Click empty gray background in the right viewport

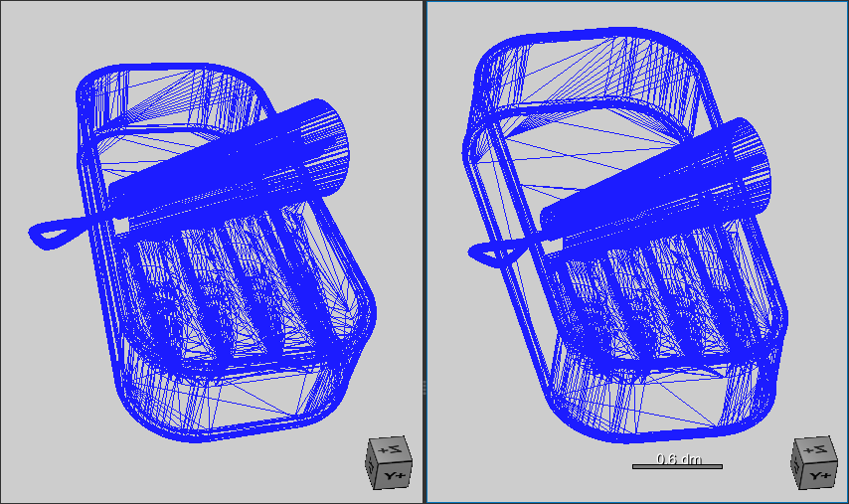pos(477,437)
